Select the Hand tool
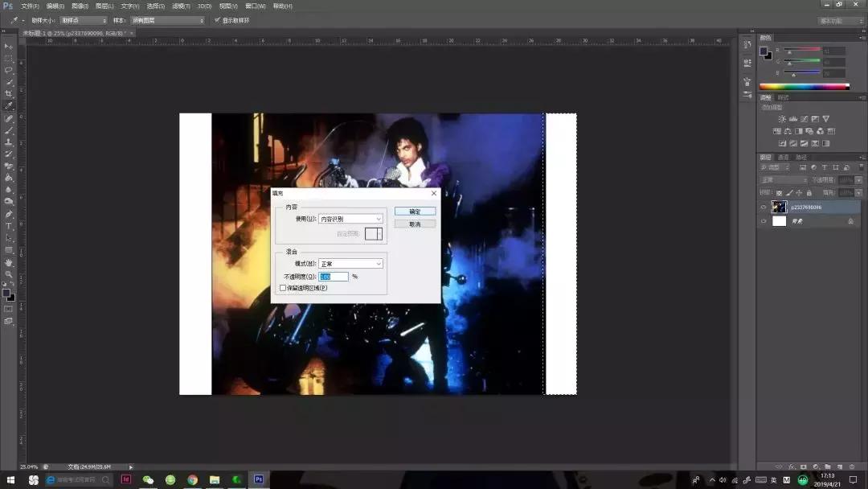Screen dimensions: 868x489 (x=9, y=262)
